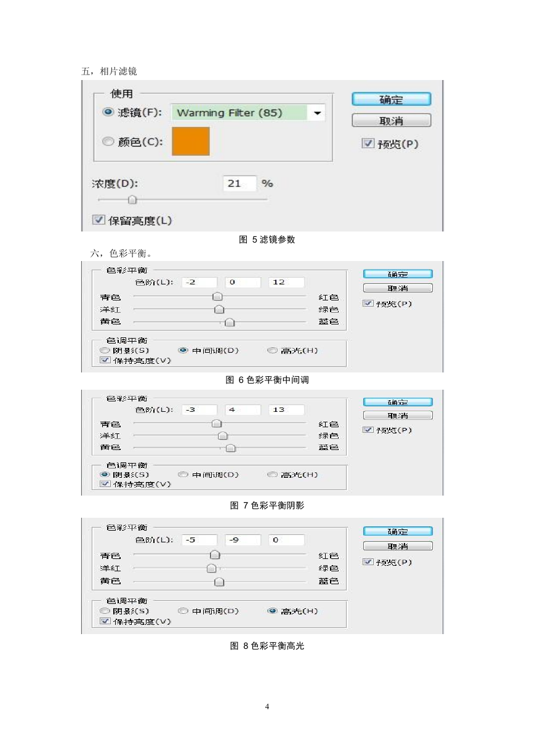Toggle 预览(P) in the figure 6 dialog
The width and height of the screenshot is (535, 756).
[368, 304]
